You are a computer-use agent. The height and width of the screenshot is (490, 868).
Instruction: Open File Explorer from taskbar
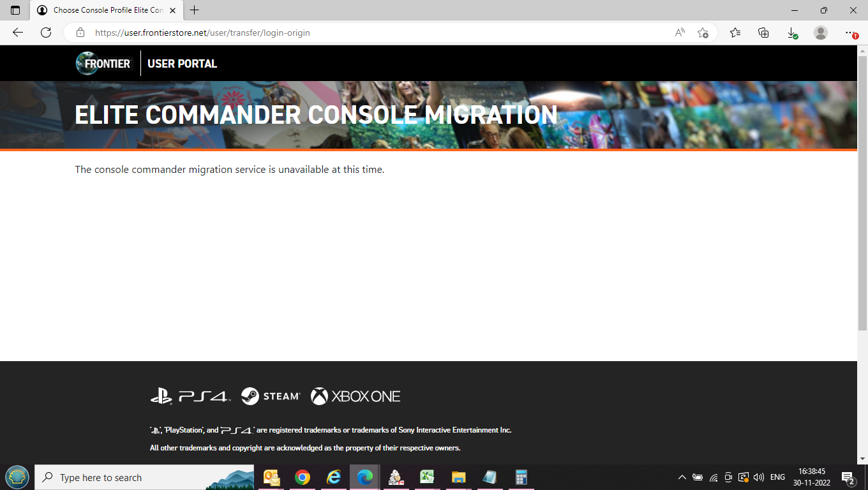pos(458,477)
